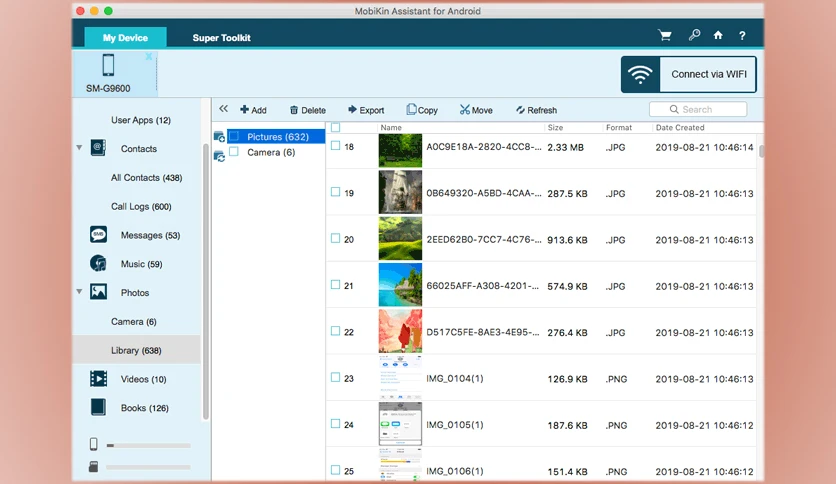Click the phone storage usage bar
This screenshot has width=836, height=484.
[x=148, y=445]
